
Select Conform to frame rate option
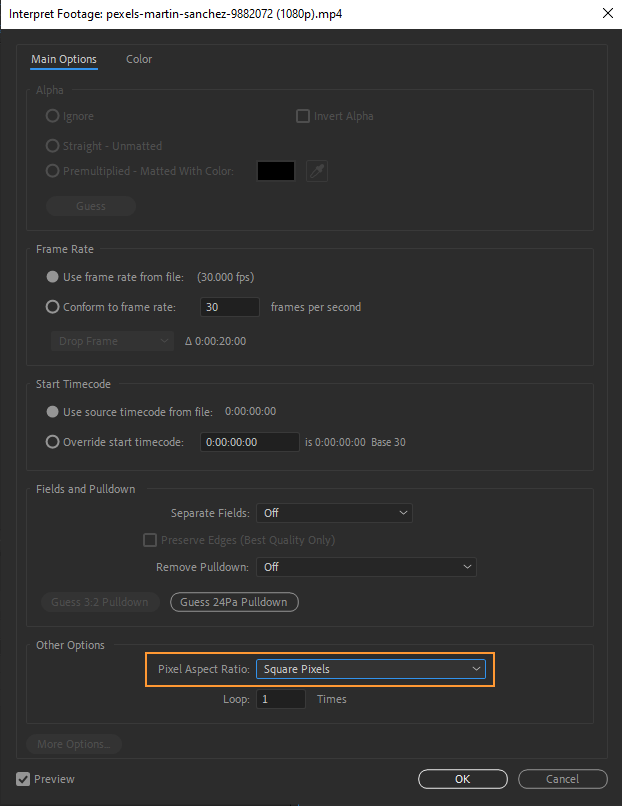53,307
